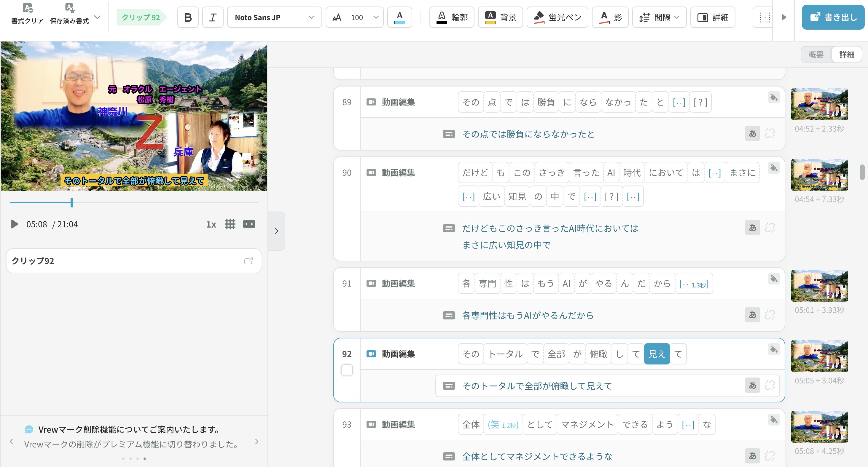Viewport: 868px width, 467px height.
Task: Toggle bold formatting
Action: point(188,17)
